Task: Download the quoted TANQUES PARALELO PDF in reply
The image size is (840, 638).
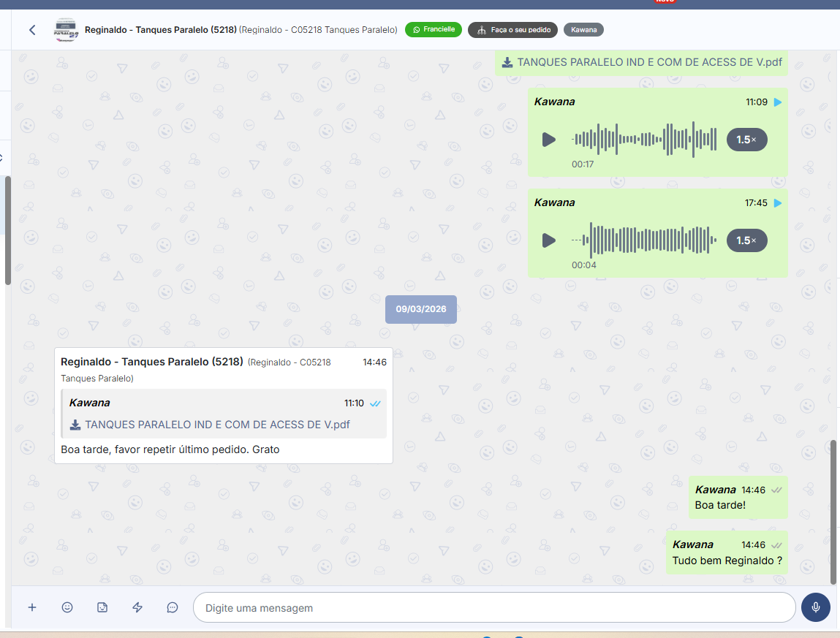Action: [x=210, y=425]
